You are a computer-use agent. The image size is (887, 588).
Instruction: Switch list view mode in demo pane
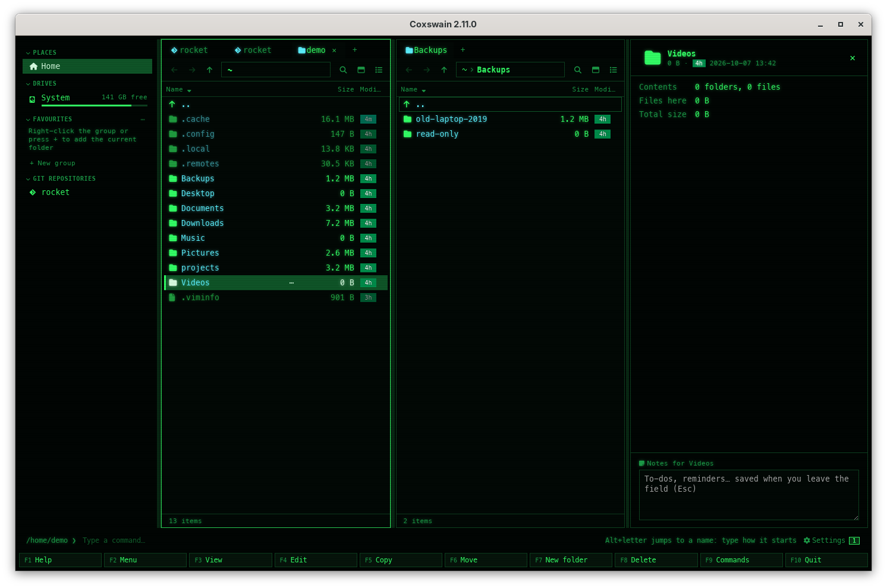point(379,70)
